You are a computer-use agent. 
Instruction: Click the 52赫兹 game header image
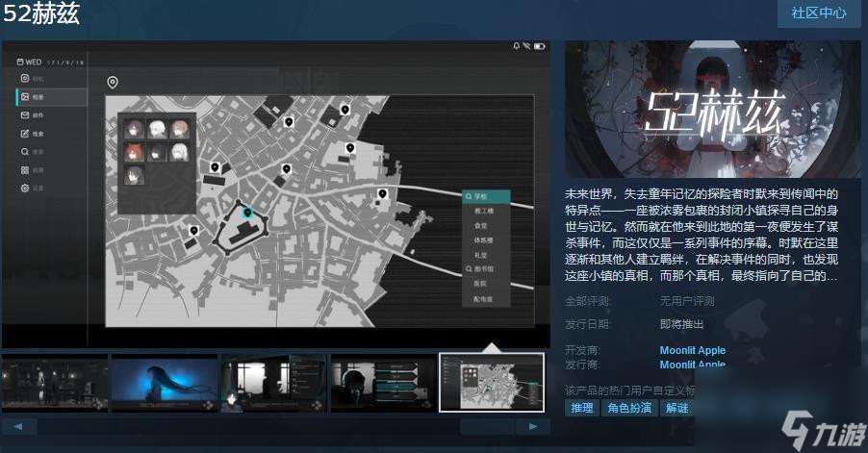pos(713,109)
